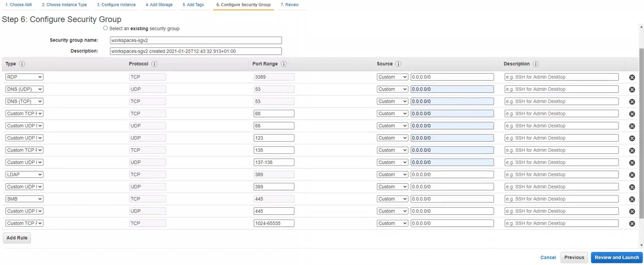Screen dimensions: 644x265
Task: Remove the RDP rule with delete icon
Action: (x=632, y=77)
